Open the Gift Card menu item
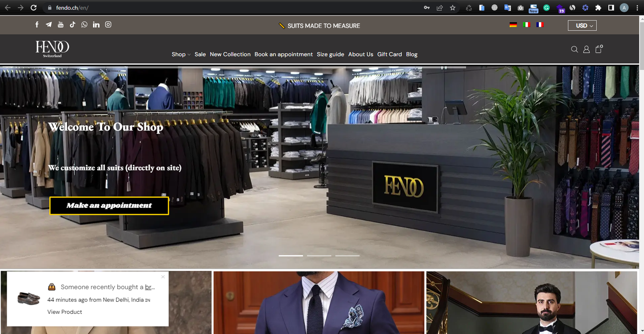The height and width of the screenshot is (334, 644). 389,54
